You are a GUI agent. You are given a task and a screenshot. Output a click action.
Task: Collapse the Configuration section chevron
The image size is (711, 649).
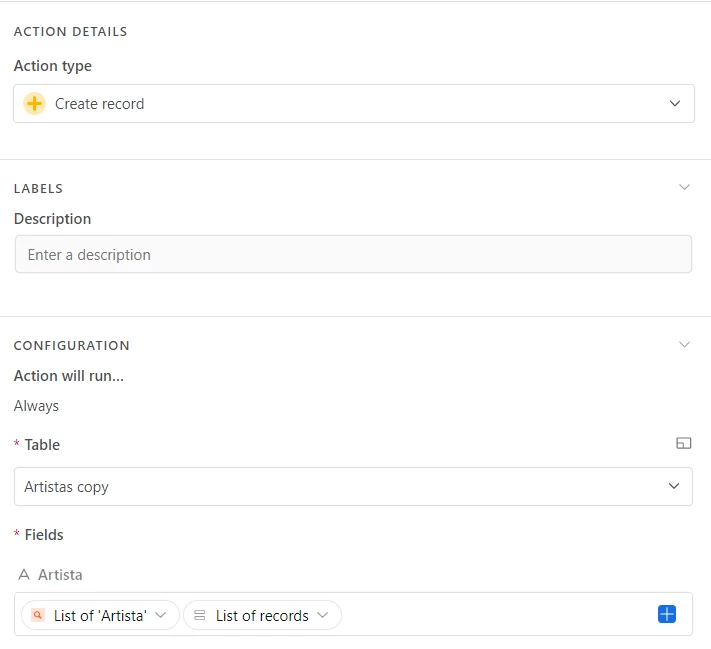684,345
